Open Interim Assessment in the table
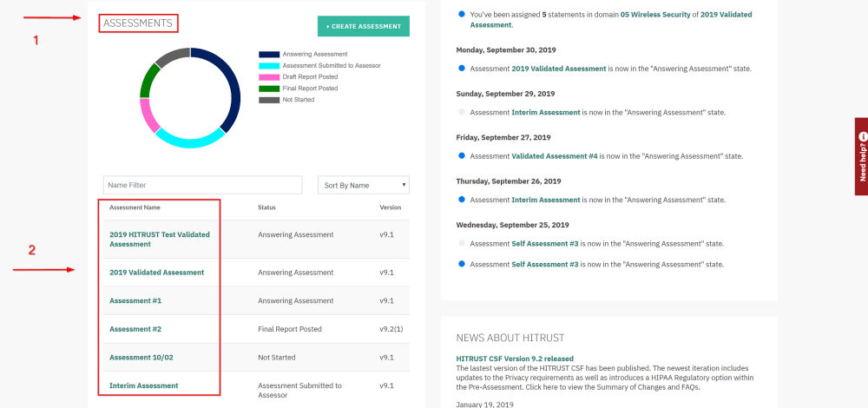Image resolution: width=868 pixels, height=408 pixels. tap(144, 385)
